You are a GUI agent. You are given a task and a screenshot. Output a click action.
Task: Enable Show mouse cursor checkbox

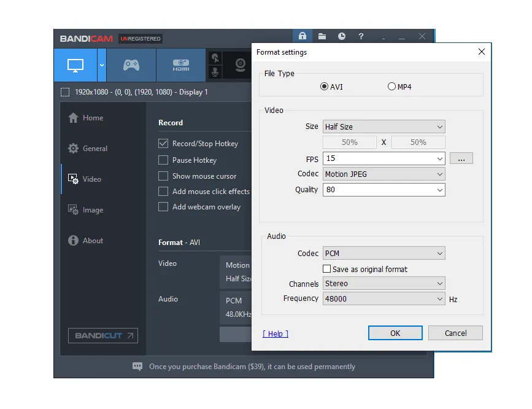pos(163,176)
